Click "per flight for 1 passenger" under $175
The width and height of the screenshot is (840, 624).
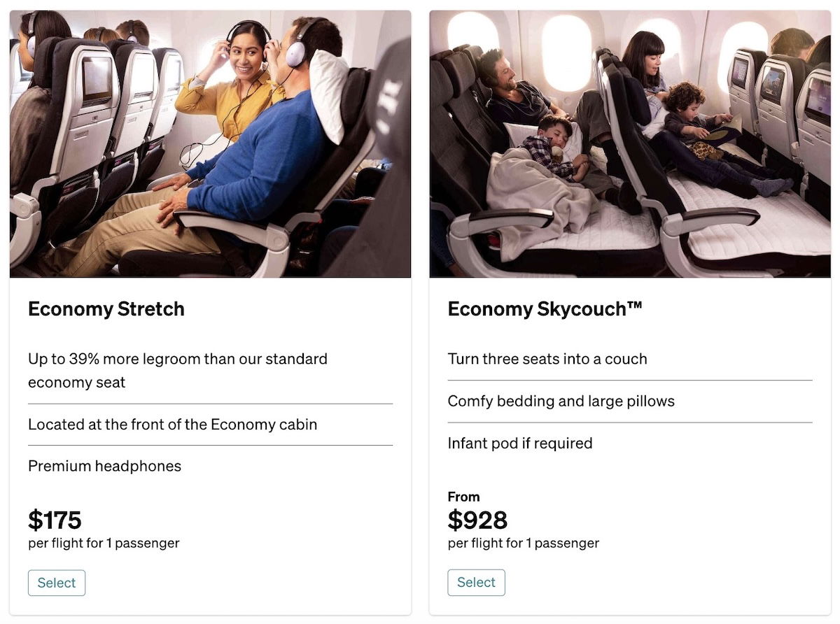104,543
